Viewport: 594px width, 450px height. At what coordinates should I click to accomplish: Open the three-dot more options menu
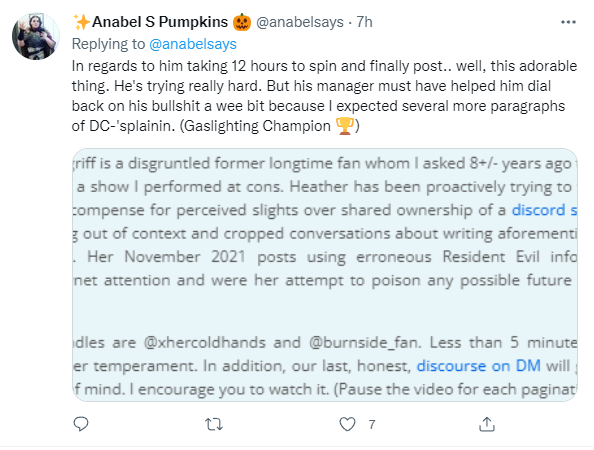[568, 22]
